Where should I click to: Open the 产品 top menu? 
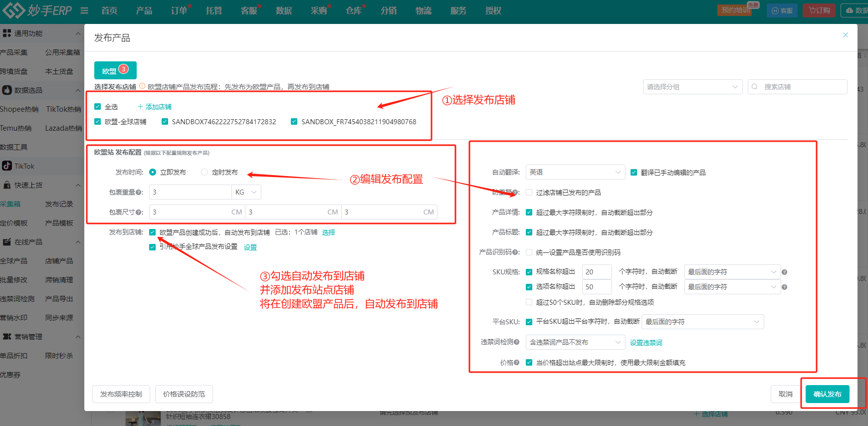[144, 10]
